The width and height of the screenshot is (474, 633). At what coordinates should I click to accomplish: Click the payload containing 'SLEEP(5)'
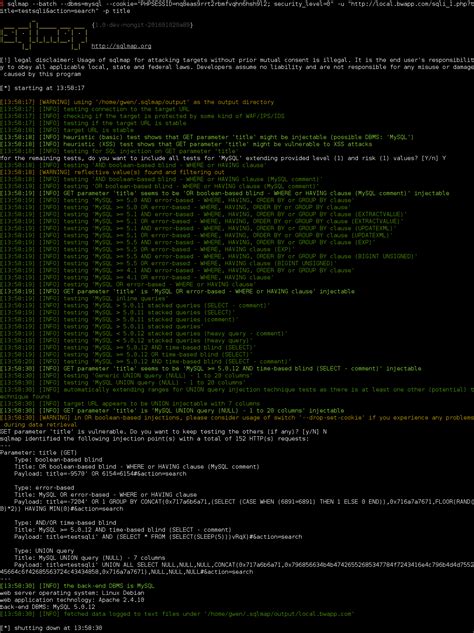(x=158, y=537)
